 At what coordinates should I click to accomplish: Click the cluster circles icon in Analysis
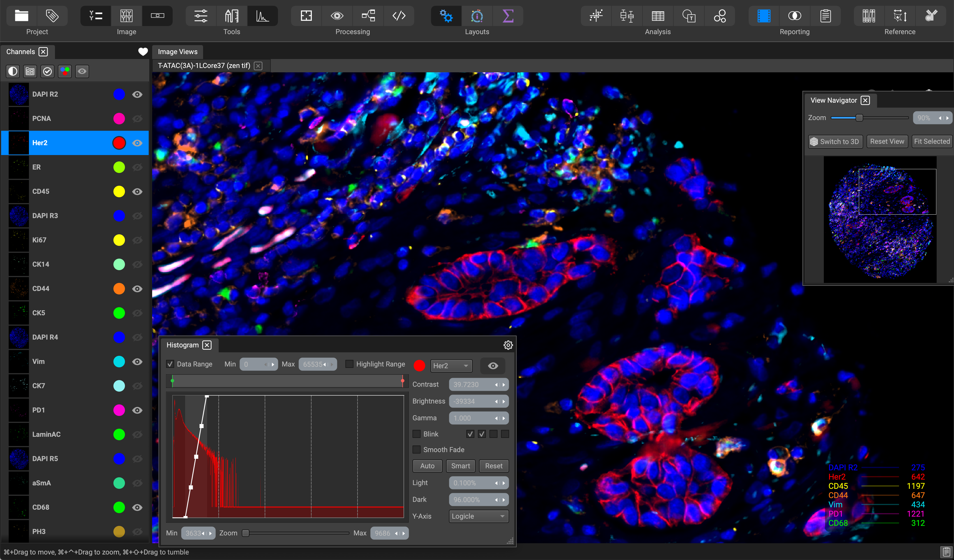[x=720, y=16]
